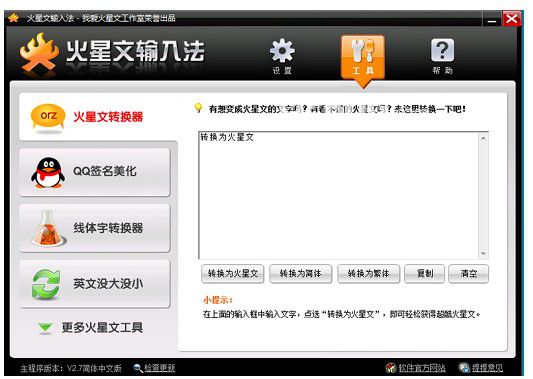Click the green refresh arrows icon
Image resolution: width=533 pixels, height=379 pixels.
click(x=46, y=284)
